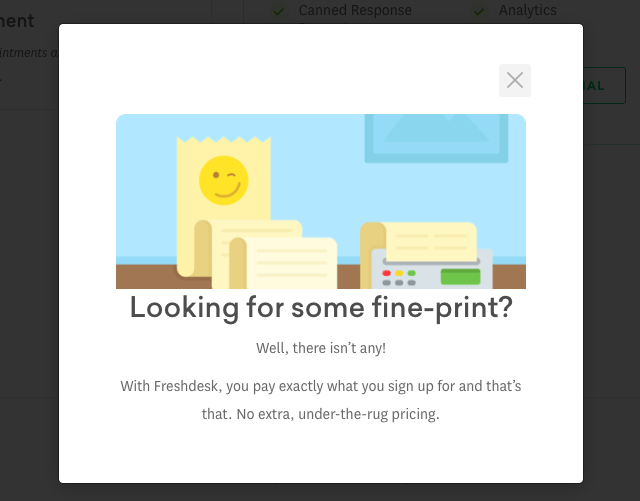Viewport: 640px width, 501px height.
Task: Click the green checkmark beside Canned Response
Action: click(x=279, y=11)
